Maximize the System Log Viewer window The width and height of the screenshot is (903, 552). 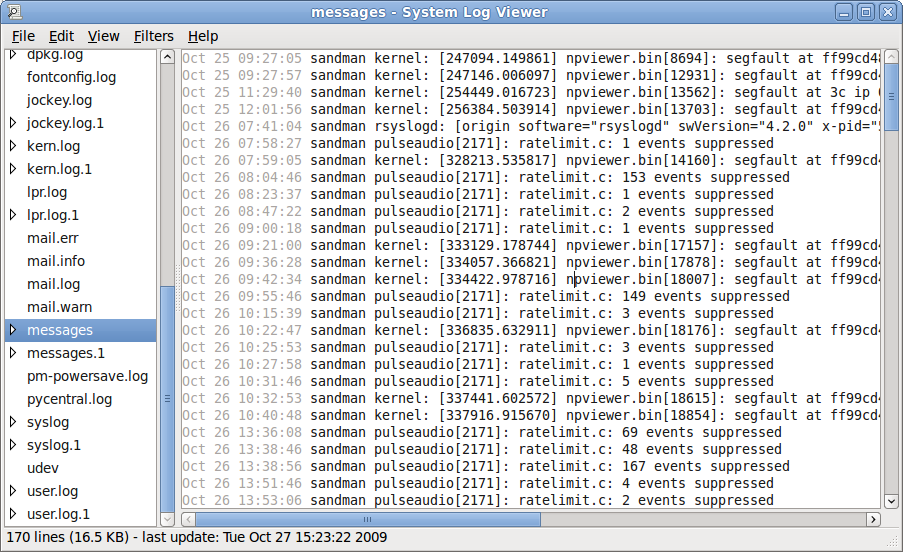tap(866, 12)
